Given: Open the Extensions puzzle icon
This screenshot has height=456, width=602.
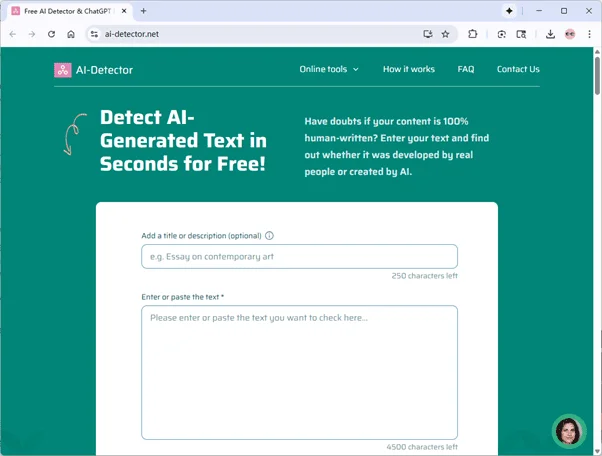Looking at the screenshot, I should click(x=473, y=34).
